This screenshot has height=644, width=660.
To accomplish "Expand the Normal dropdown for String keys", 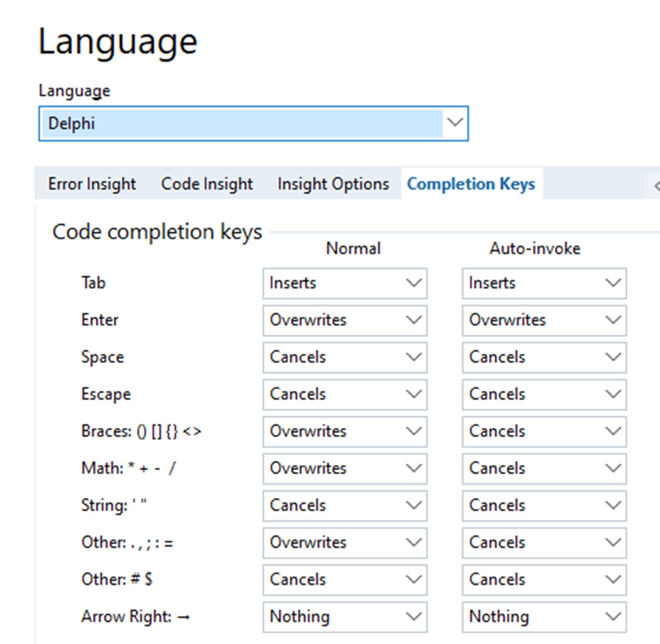I will [x=344, y=506].
